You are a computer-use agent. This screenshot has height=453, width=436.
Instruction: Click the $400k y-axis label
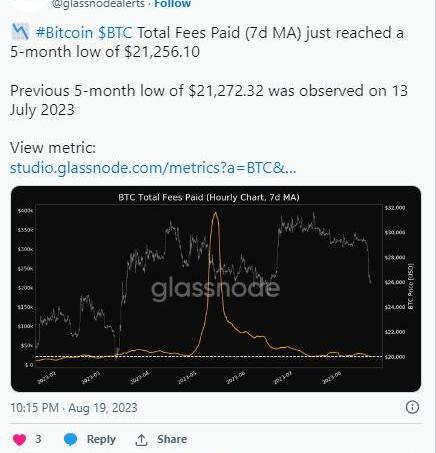(x=25, y=211)
